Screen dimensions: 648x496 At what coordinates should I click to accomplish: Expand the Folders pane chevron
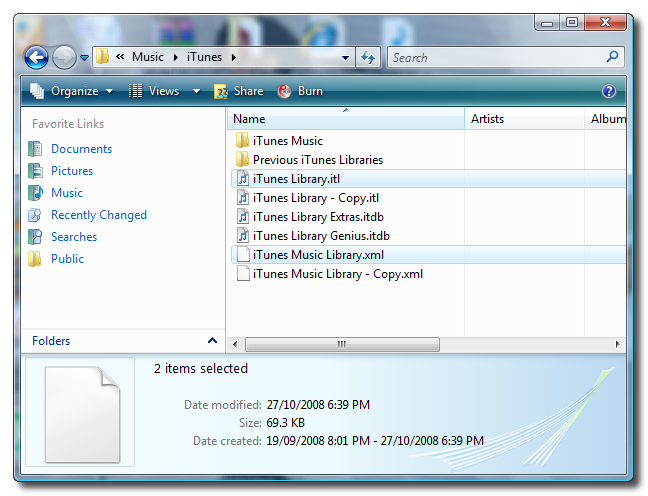(x=212, y=341)
